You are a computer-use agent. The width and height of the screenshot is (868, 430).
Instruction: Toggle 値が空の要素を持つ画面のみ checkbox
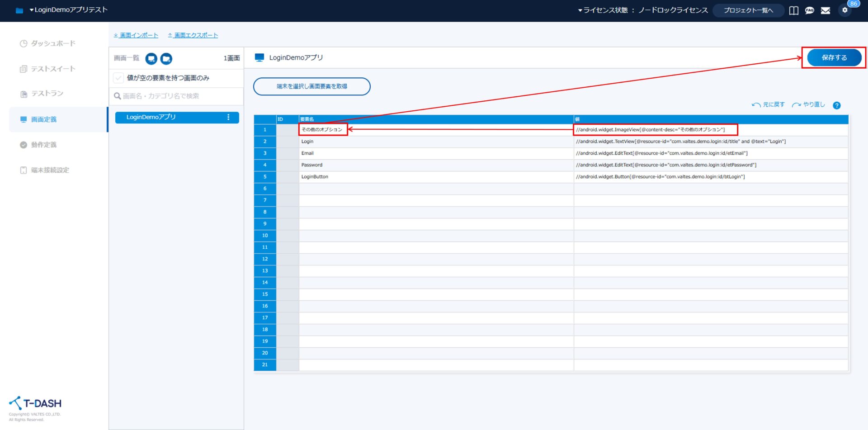pos(118,78)
